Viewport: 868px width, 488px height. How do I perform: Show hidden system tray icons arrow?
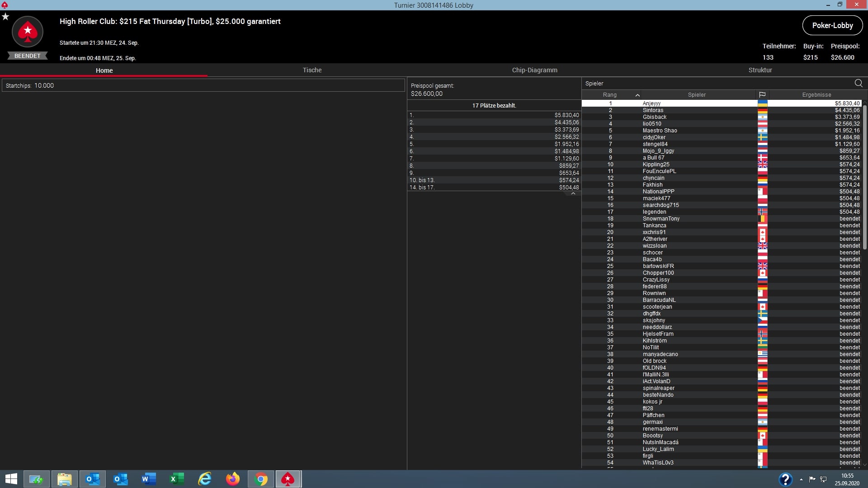(801, 479)
